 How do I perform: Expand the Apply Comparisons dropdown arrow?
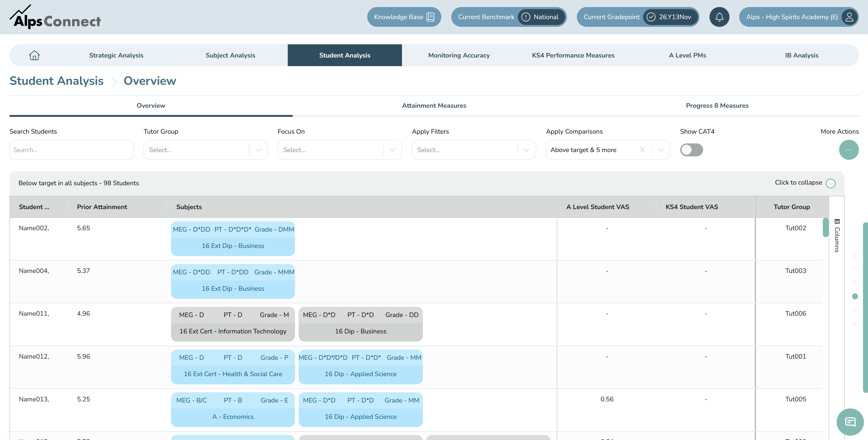(x=660, y=150)
